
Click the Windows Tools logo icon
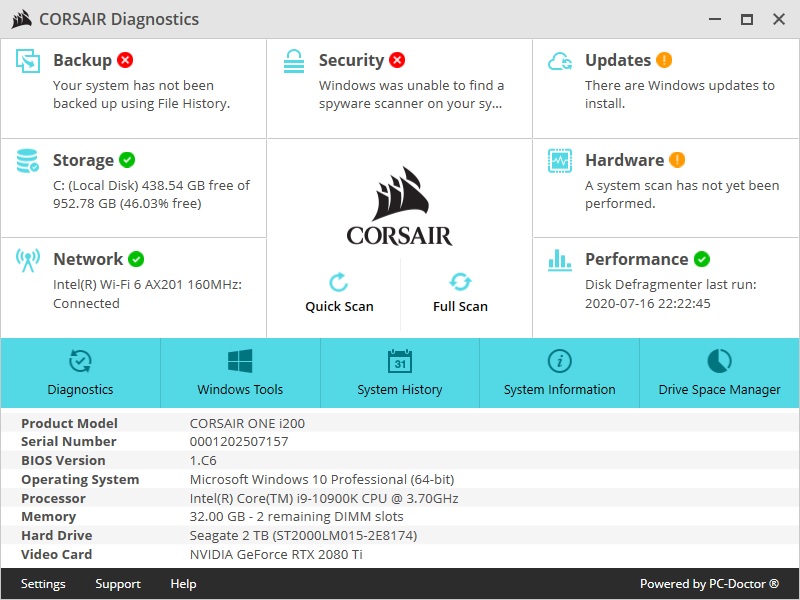(240, 361)
